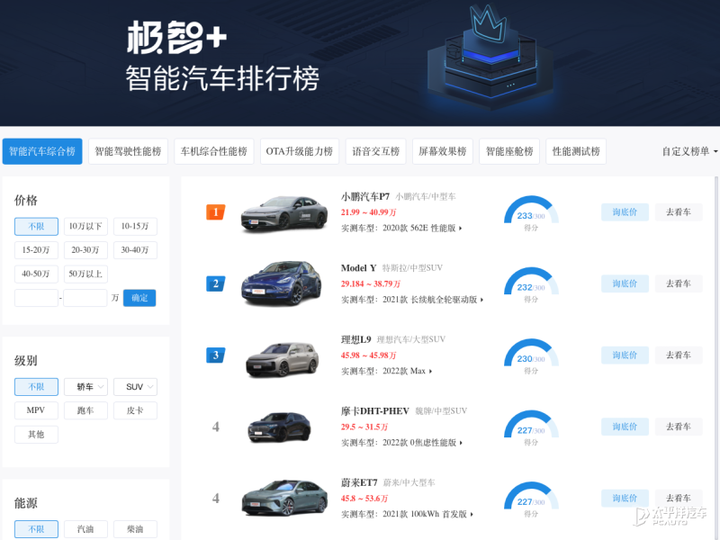720x540 pixels.
Task: Switch to the 性能测试榜 tab
Action: (x=576, y=151)
